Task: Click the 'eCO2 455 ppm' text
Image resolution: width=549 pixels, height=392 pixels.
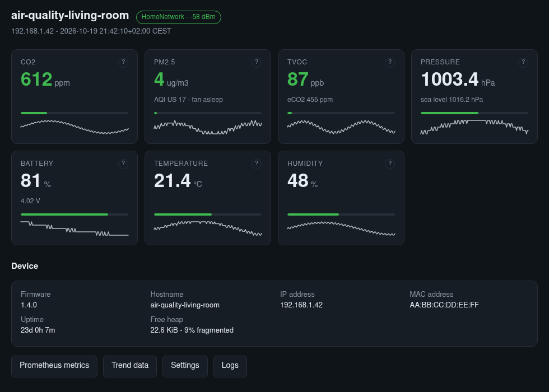Action: click(310, 100)
